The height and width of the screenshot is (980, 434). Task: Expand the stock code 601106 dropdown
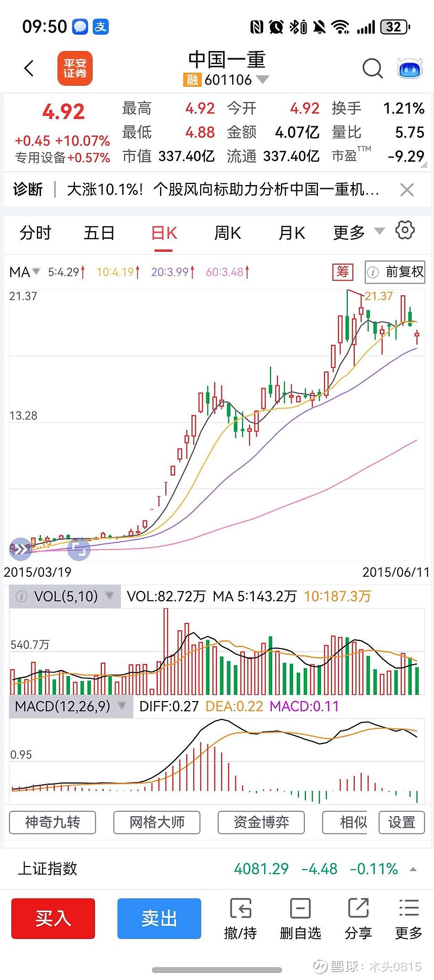(x=263, y=80)
